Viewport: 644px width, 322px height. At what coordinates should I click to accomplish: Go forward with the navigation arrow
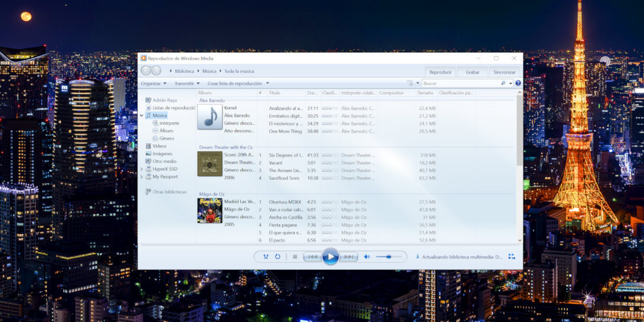(x=156, y=71)
